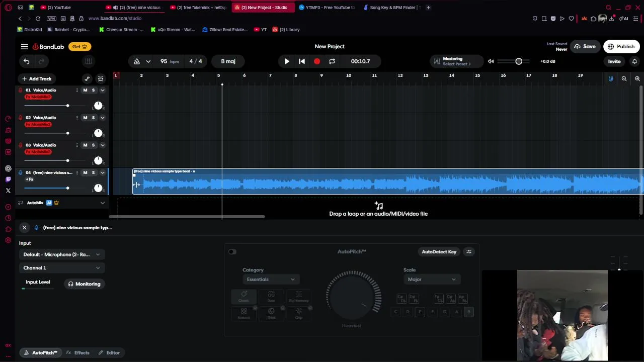Open the BandLab hamburger menu
The width and height of the screenshot is (644, 362).
(24, 46)
